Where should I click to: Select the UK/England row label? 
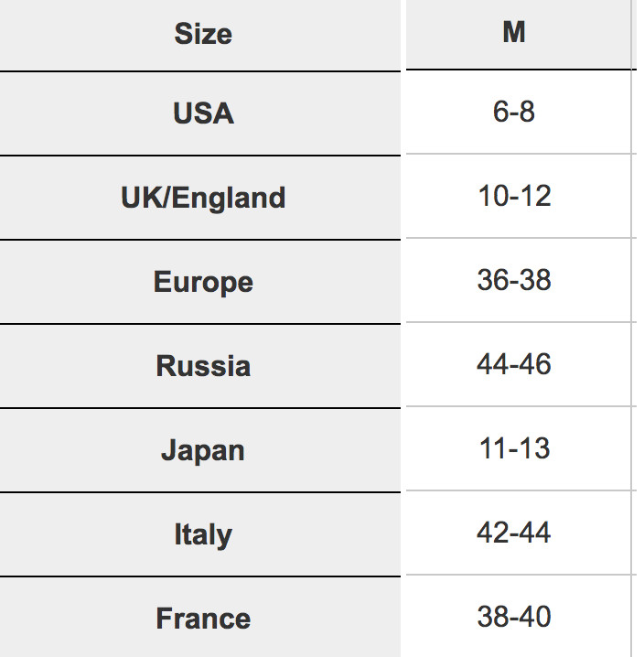click(203, 198)
